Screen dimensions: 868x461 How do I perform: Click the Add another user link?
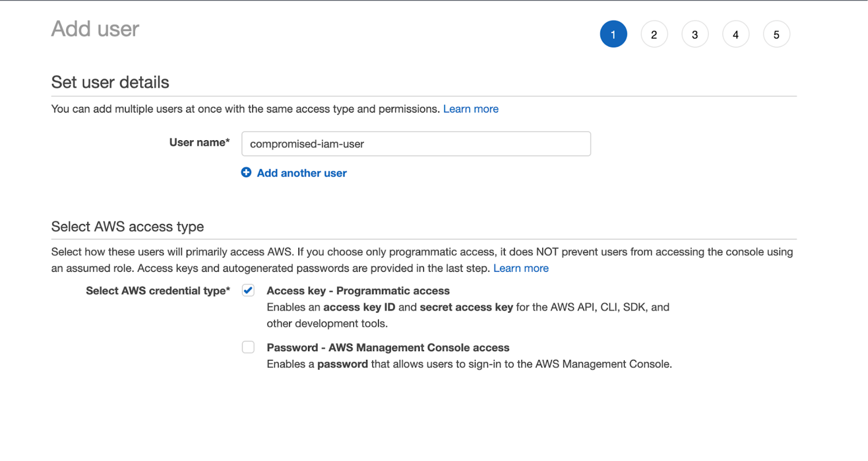(302, 173)
